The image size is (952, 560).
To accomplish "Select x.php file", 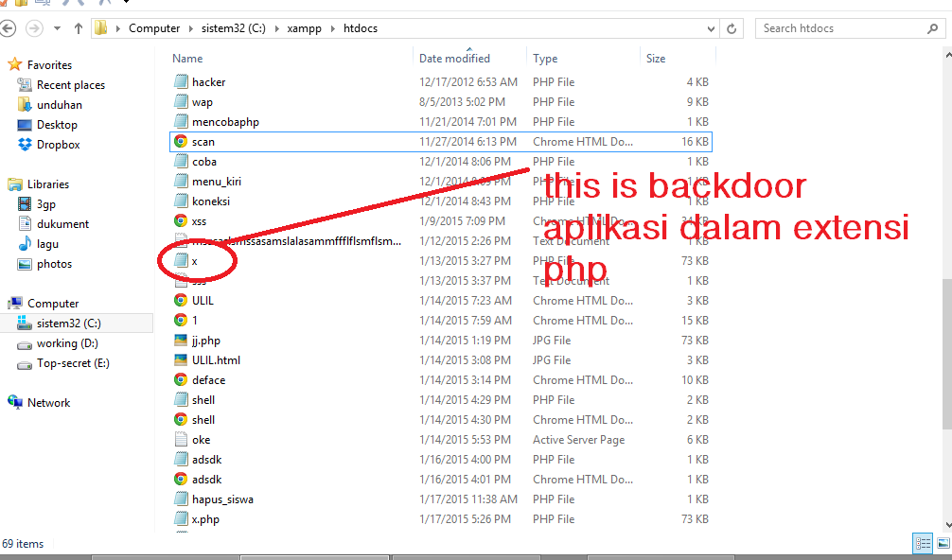I will (442, 519).
